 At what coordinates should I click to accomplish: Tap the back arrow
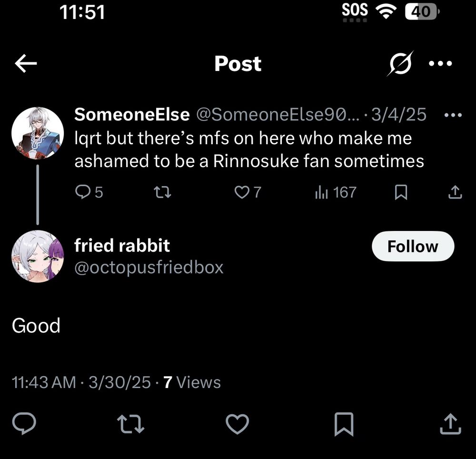tap(26, 63)
